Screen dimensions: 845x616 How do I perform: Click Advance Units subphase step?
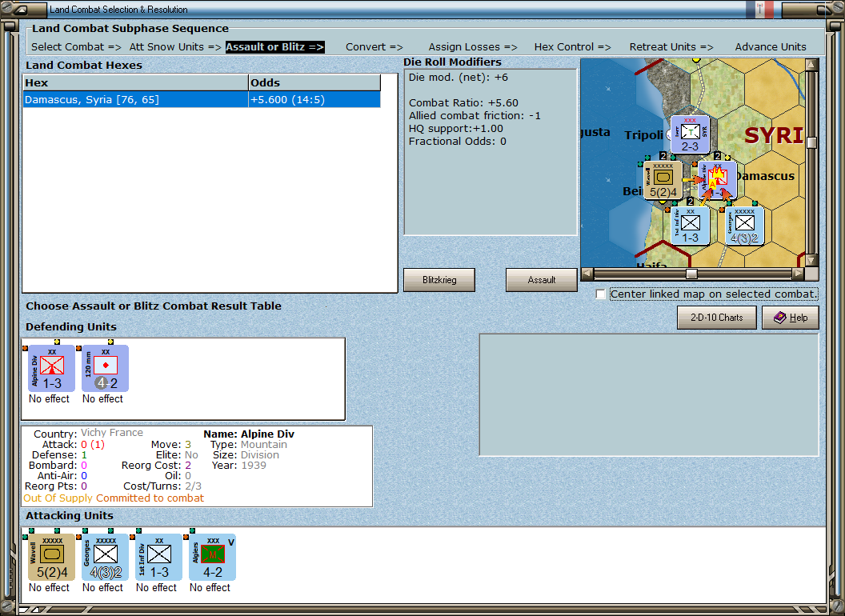[x=771, y=47]
